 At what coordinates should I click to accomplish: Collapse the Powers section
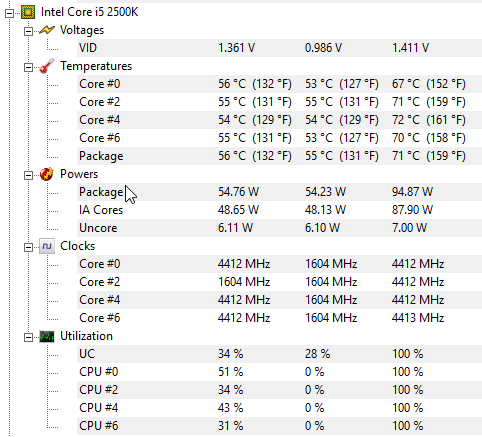tap(28, 175)
